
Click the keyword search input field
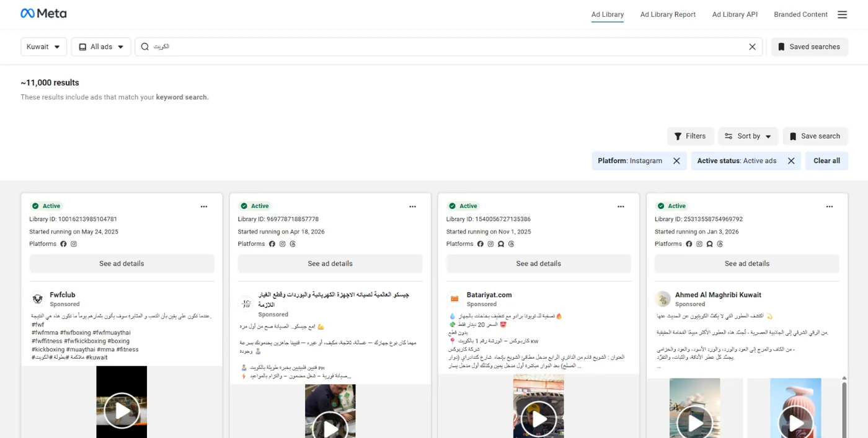pyautogui.click(x=449, y=46)
